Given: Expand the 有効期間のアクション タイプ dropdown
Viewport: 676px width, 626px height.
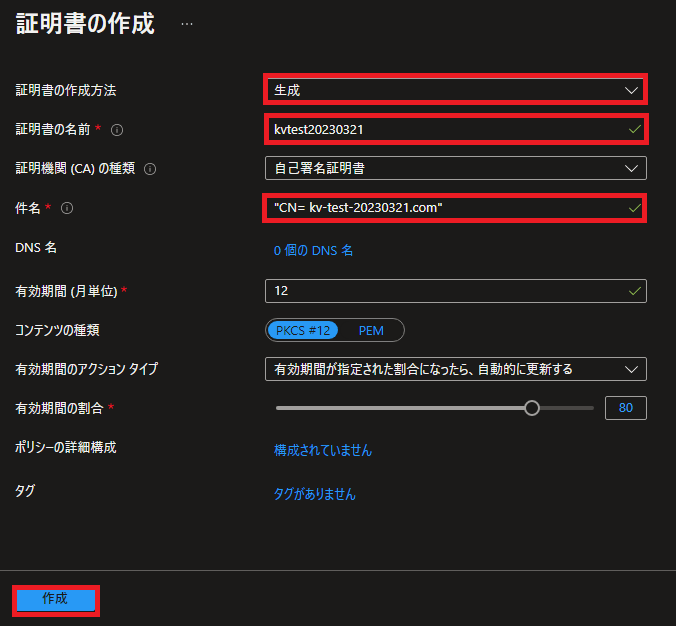Looking at the screenshot, I should pos(456,369).
